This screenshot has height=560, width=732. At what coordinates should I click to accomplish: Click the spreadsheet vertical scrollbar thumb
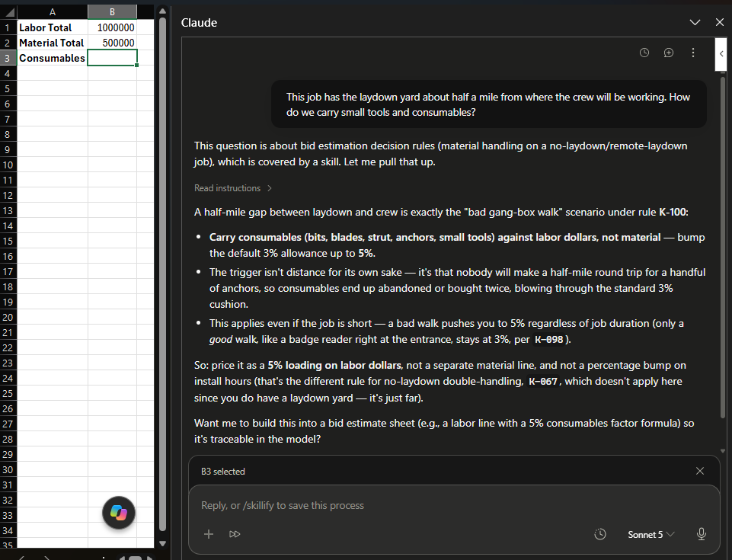(162, 274)
